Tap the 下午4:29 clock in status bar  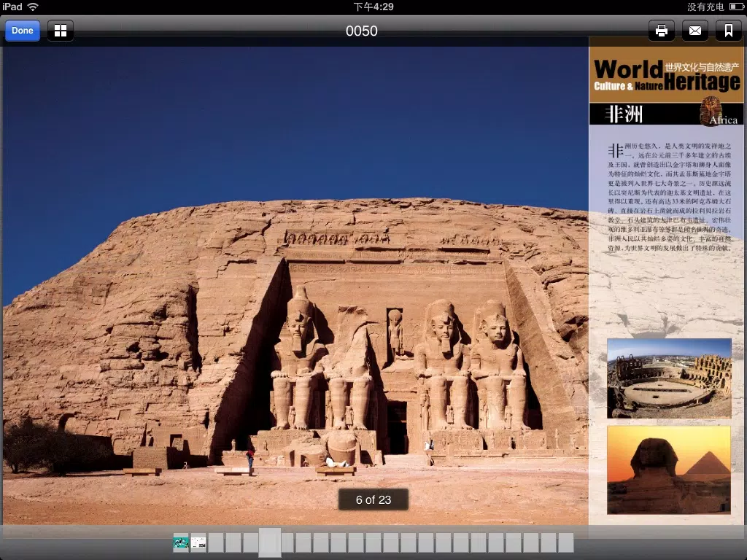point(373,7)
